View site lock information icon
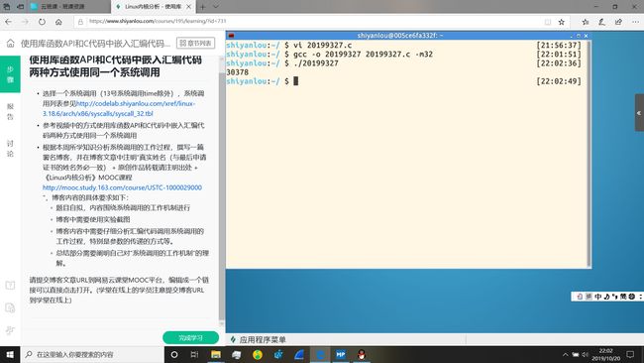The height and width of the screenshot is (363, 644). (x=80, y=22)
